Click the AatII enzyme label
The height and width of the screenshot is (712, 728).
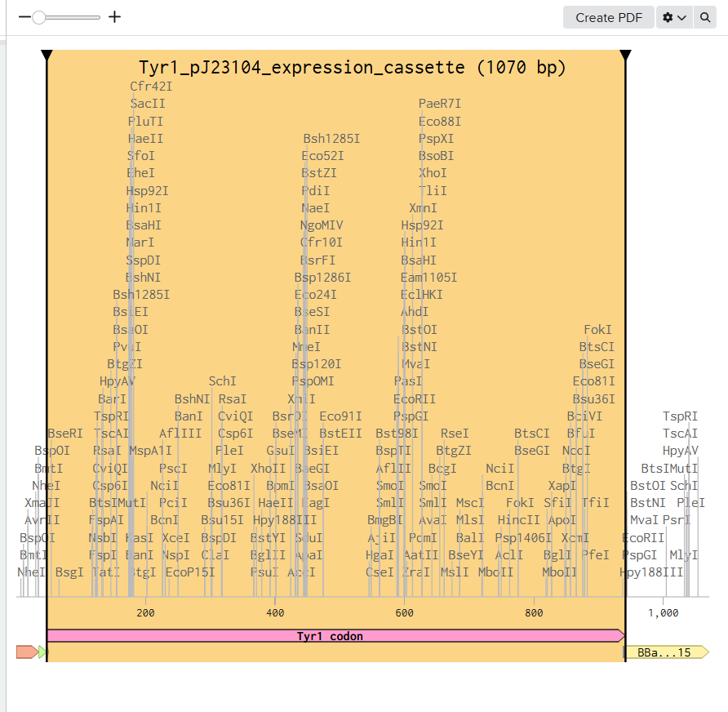pyautogui.click(x=421, y=554)
